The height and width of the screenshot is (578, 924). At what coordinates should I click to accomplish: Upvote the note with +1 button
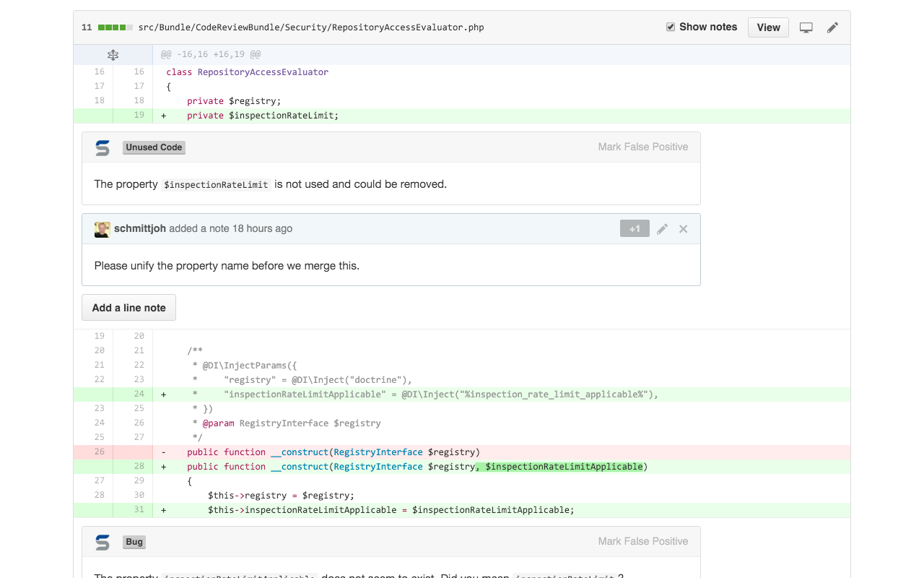pos(635,229)
